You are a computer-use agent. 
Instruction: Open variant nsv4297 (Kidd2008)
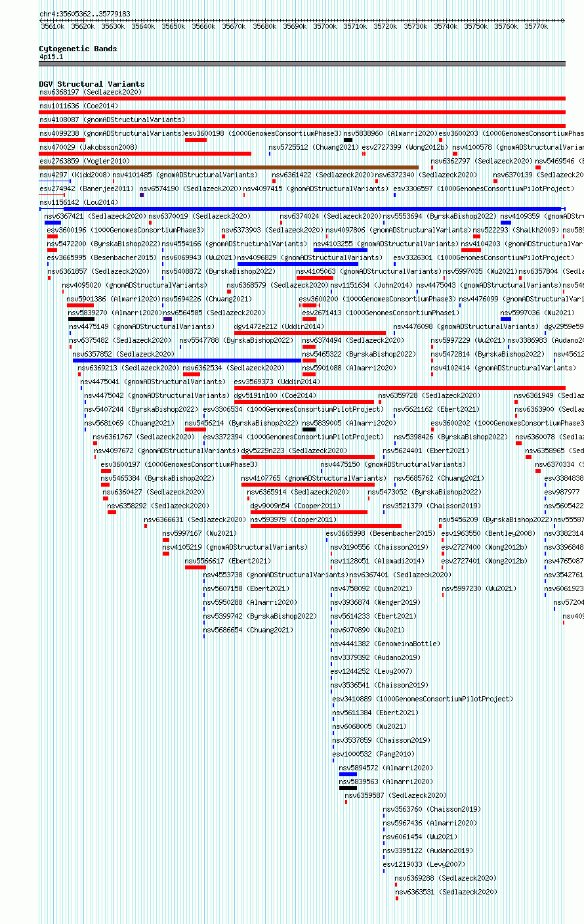click(x=75, y=175)
